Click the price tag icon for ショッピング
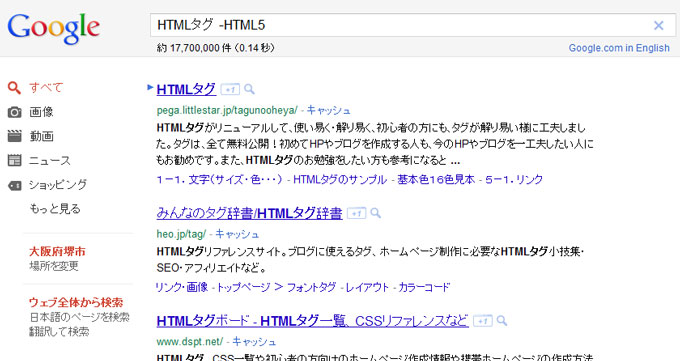 point(14,186)
